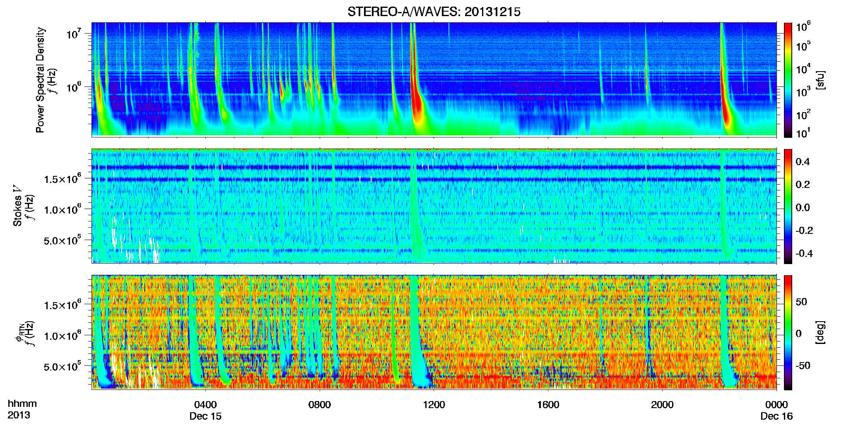Click the Dec 16 date label

coord(776,416)
